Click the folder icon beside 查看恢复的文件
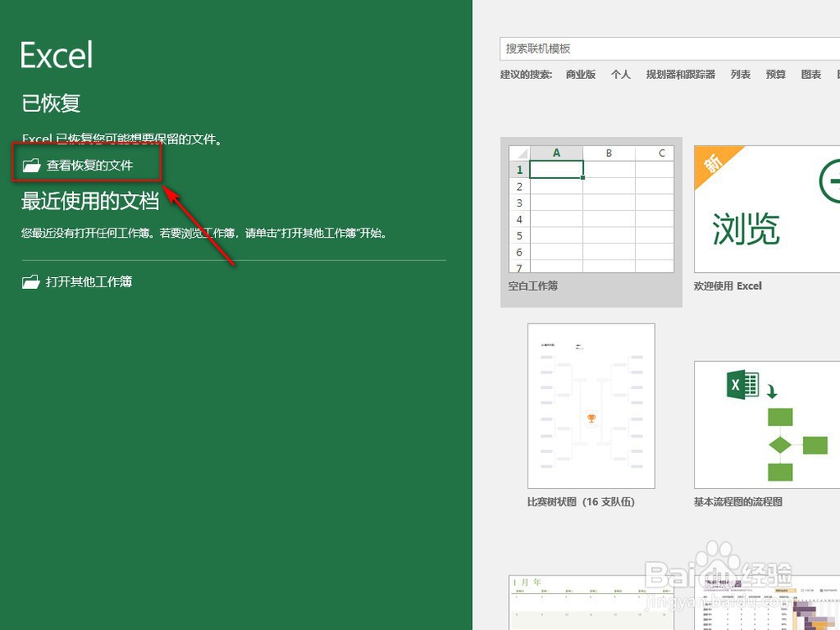Viewport: 840px width, 630px height. tap(31, 165)
